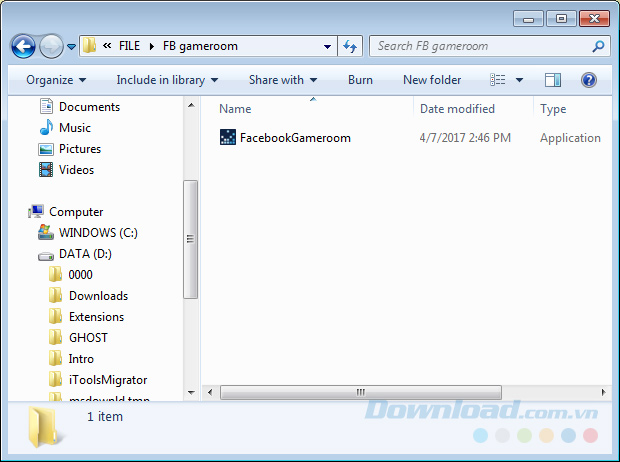Toggle the preview pane
This screenshot has width=620, height=462.
[x=553, y=80]
